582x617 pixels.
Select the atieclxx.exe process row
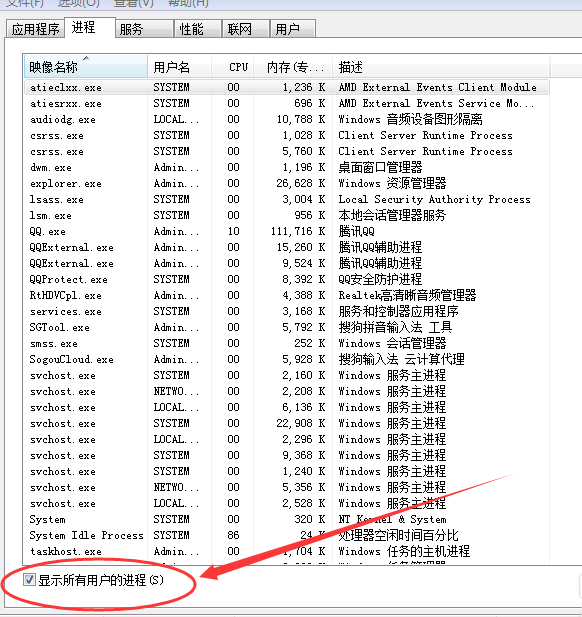click(x=287, y=87)
